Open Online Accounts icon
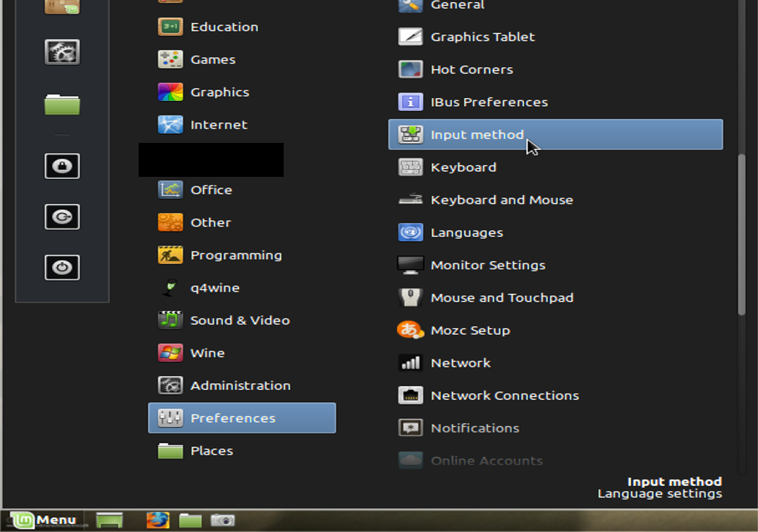The height and width of the screenshot is (532, 758). [411, 460]
